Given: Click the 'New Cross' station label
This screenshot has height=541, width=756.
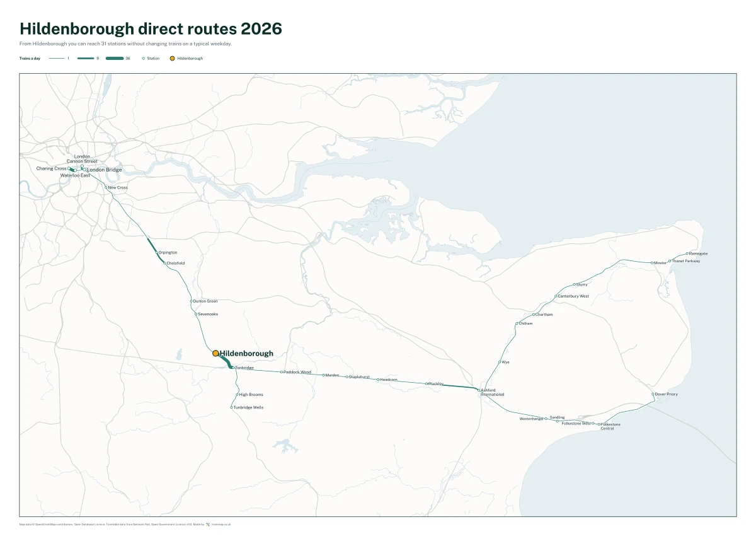Looking at the screenshot, I should (x=118, y=188).
